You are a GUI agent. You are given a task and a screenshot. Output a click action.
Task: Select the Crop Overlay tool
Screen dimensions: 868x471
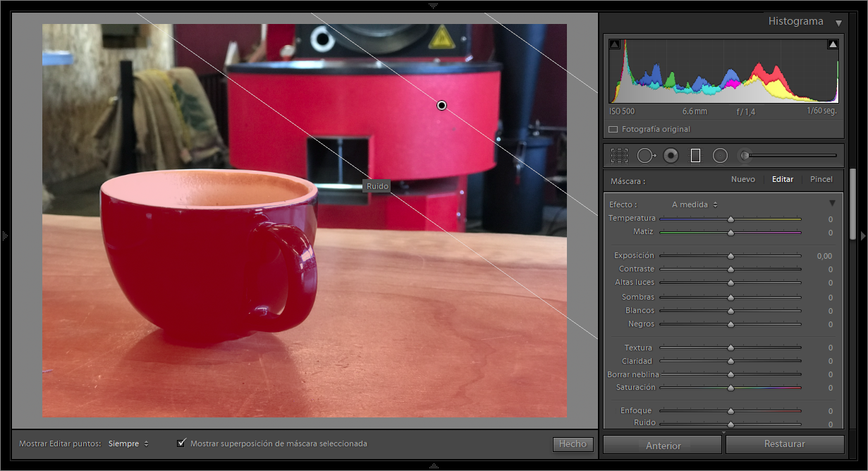[x=619, y=155]
